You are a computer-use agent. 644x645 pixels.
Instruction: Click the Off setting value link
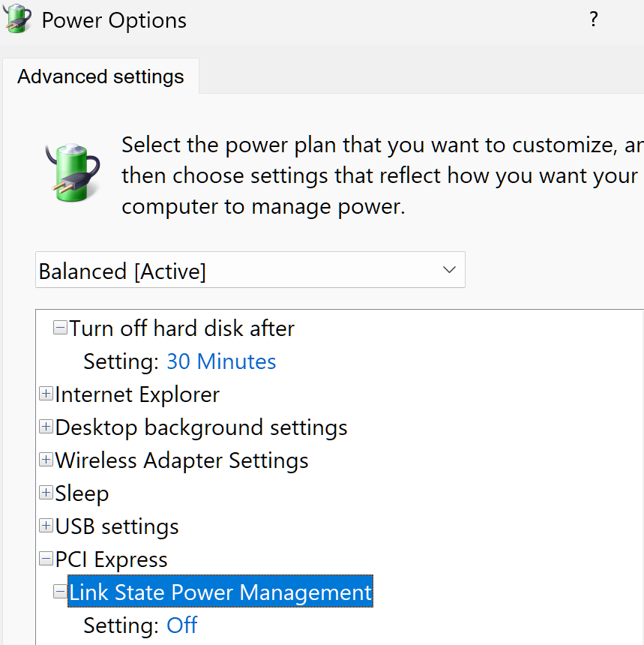pos(182,625)
